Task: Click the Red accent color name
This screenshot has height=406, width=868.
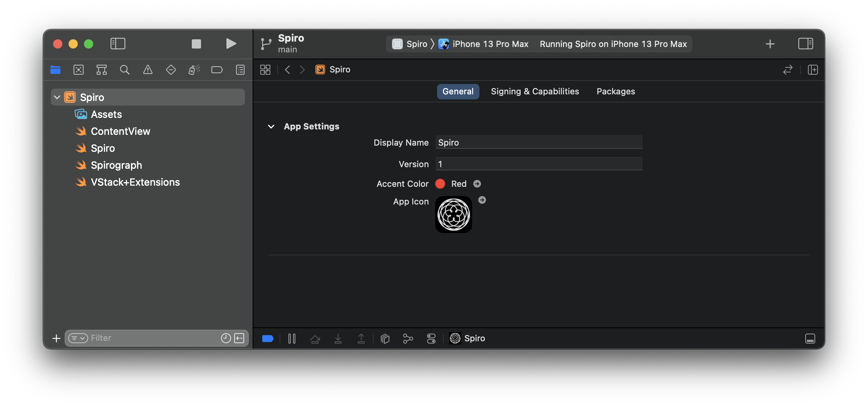Action: (x=459, y=184)
